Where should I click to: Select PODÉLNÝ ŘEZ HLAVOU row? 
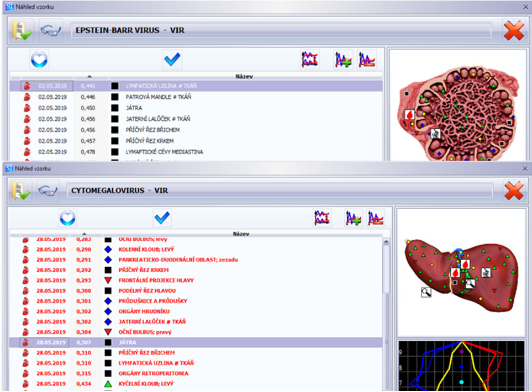tap(196, 291)
